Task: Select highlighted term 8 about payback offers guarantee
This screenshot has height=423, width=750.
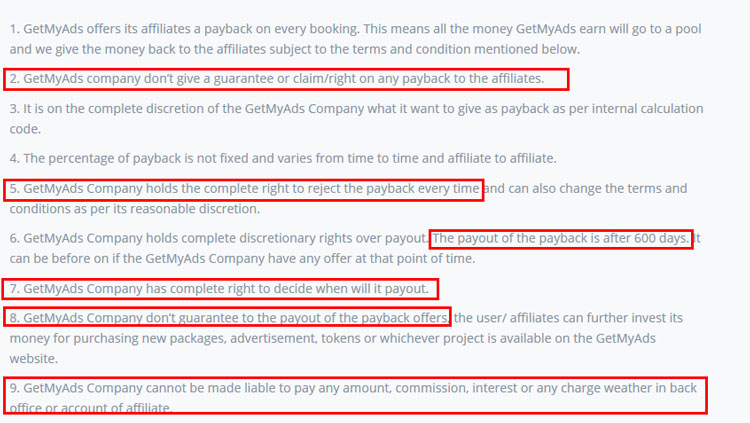Action: point(227,317)
